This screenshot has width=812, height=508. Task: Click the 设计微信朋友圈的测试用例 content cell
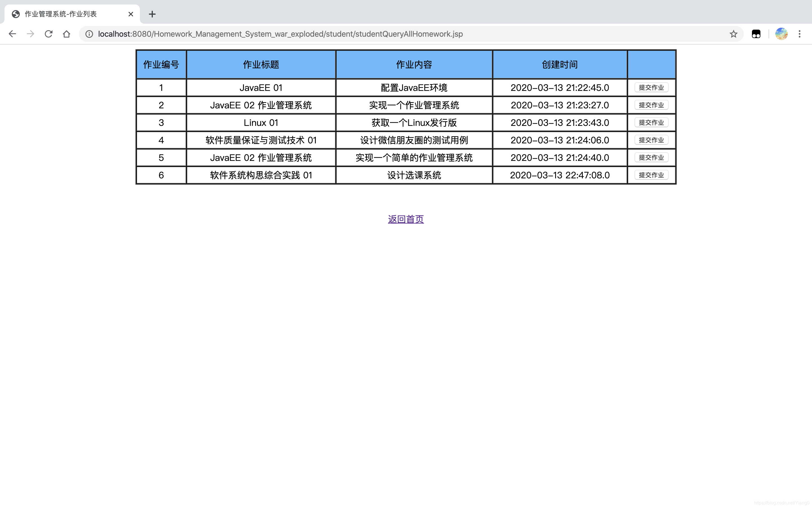point(414,140)
